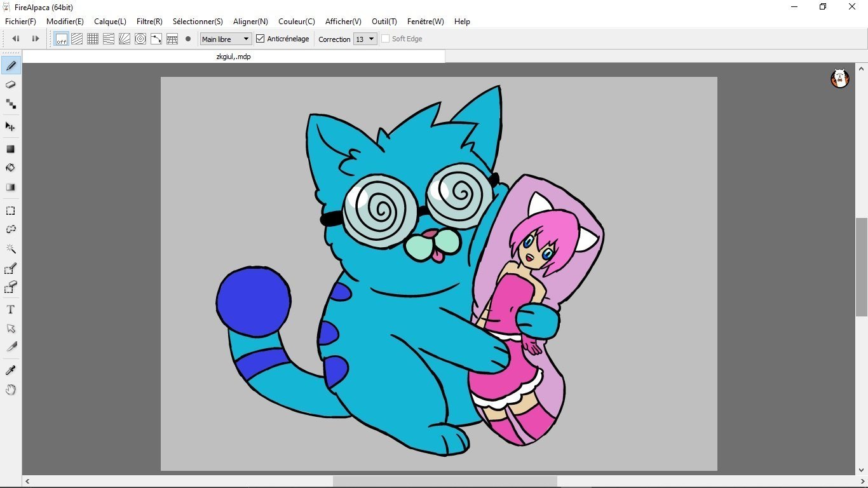The height and width of the screenshot is (488, 868).
Task: Switch to the Hand tool
Action: click(11, 390)
